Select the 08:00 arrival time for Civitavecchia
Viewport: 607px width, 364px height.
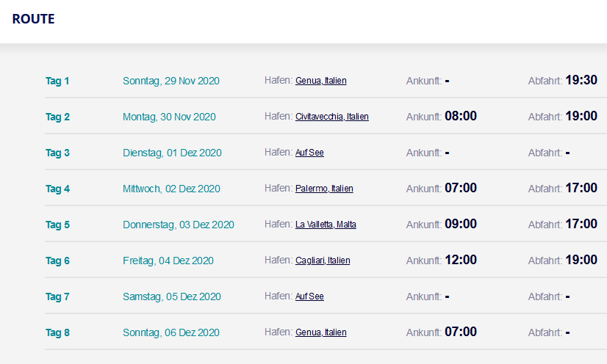pos(461,116)
